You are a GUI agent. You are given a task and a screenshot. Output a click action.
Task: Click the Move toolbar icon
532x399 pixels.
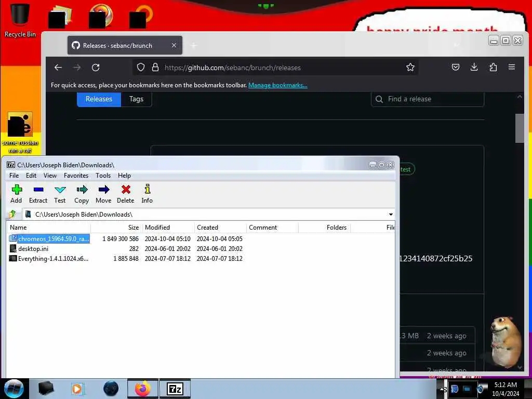[x=103, y=194]
